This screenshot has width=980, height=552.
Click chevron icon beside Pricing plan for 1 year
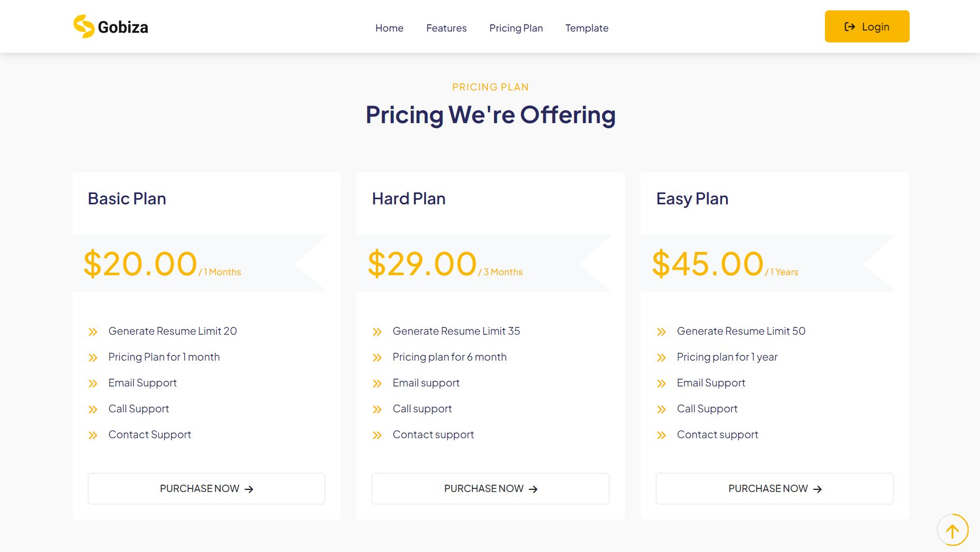[662, 357]
